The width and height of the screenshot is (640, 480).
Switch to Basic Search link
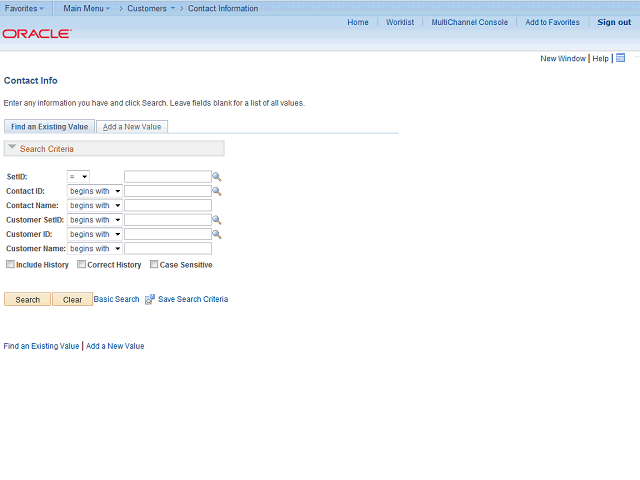pyautogui.click(x=116, y=299)
